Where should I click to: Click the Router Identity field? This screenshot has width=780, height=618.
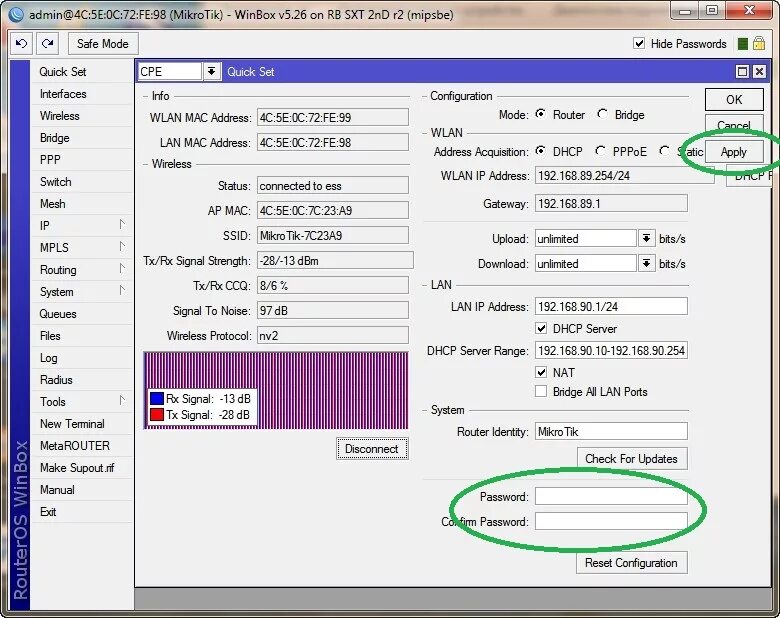611,431
